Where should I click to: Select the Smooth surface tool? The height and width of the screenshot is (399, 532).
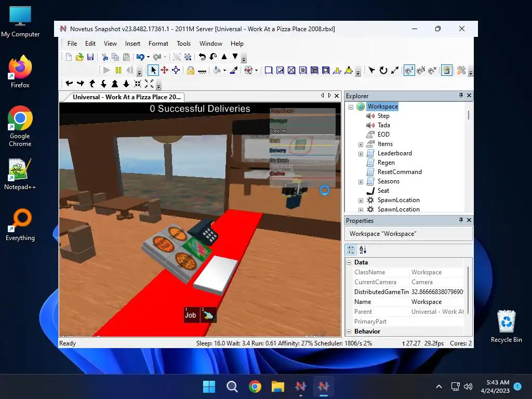(269, 70)
